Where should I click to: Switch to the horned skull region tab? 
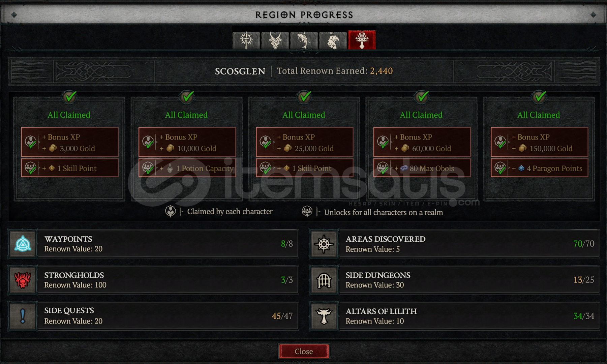(x=275, y=40)
